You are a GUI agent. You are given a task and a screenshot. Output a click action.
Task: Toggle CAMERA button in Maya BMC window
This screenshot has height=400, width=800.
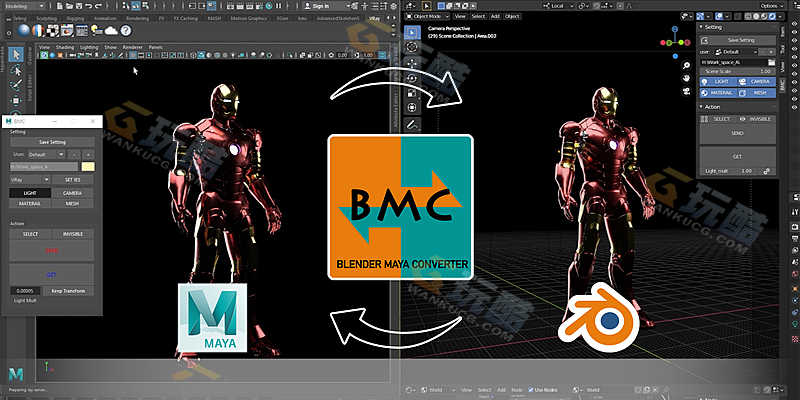72,193
